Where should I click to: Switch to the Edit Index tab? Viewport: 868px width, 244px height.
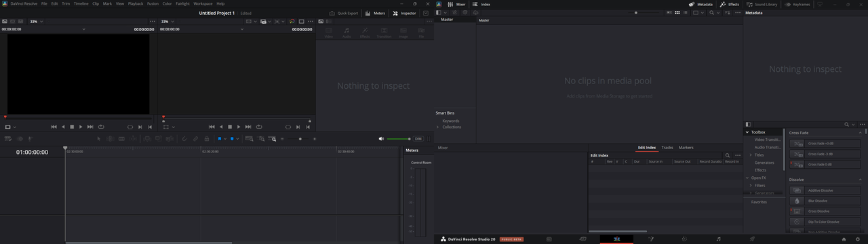pyautogui.click(x=646, y=147)
